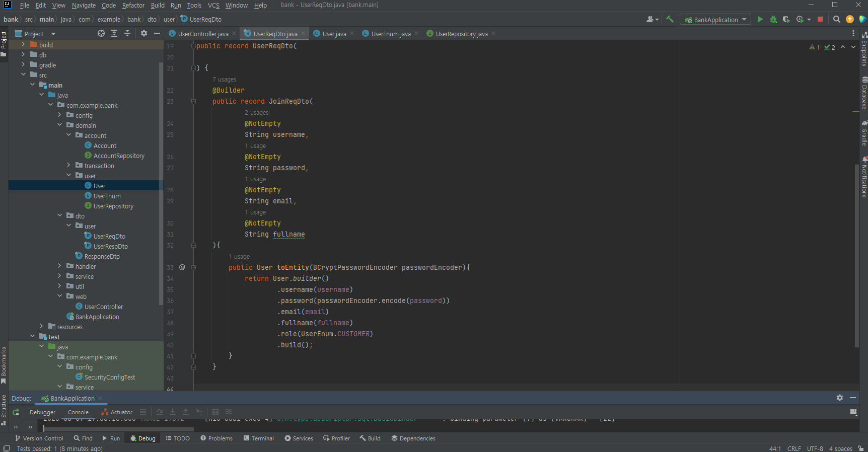Click the editor vertical scrollbar
This screenshot has width=868, height=452.
856,256
